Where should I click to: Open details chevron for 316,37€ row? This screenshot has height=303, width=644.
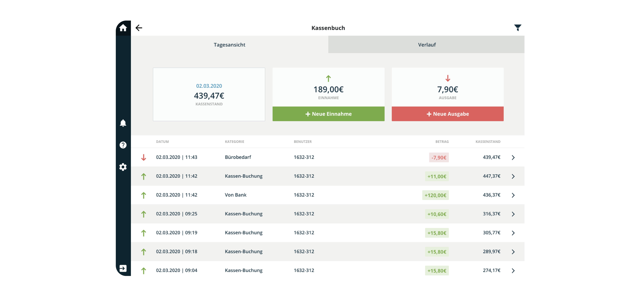[513, 214]
